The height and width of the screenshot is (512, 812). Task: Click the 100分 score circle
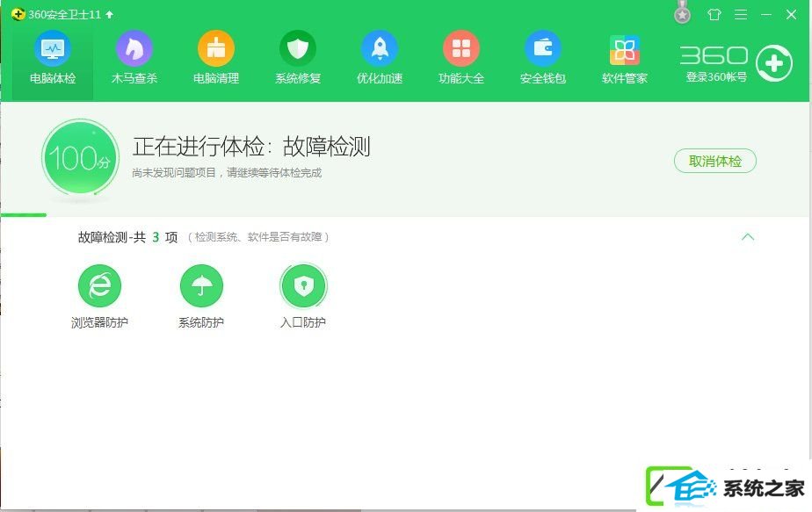[80, 158]
